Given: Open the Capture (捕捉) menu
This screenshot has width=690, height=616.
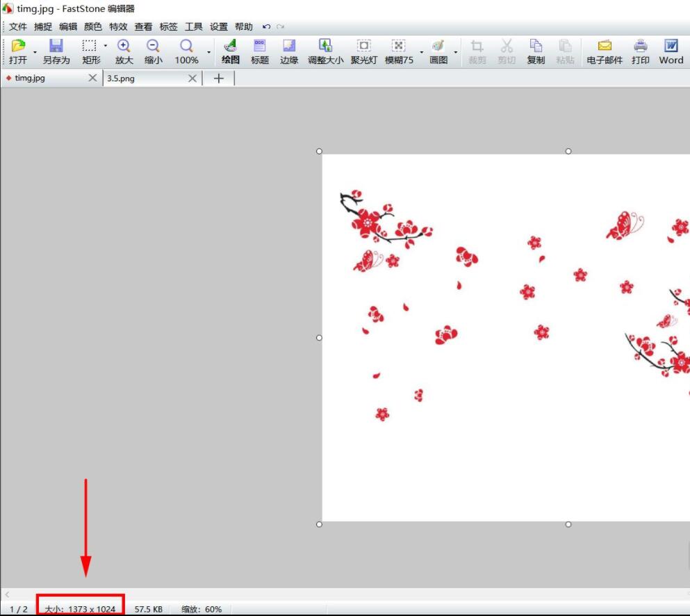Looking at the screenshot, I should point(43,27).
